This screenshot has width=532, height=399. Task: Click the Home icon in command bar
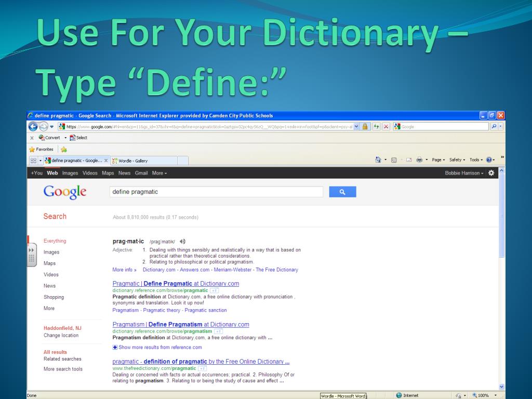[x=378, y=160]
